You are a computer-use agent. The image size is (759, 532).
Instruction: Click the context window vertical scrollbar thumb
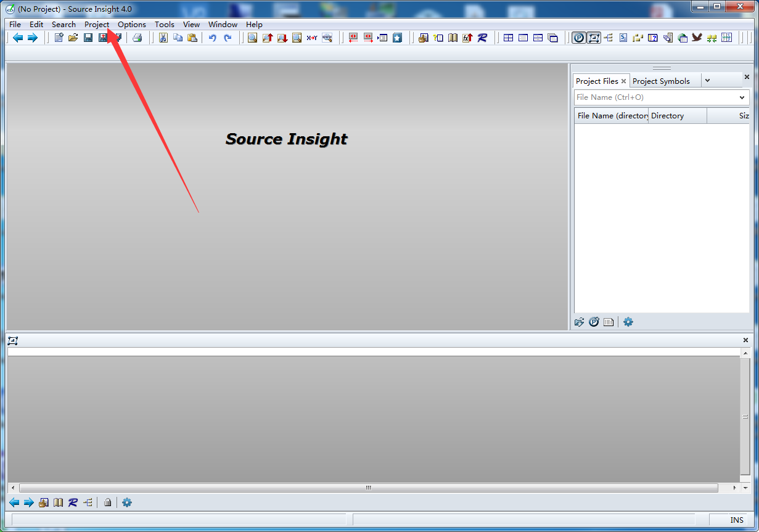pos(745,417)
